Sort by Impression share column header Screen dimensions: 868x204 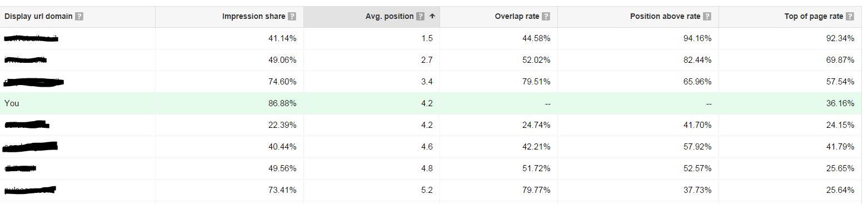[253, 17]
